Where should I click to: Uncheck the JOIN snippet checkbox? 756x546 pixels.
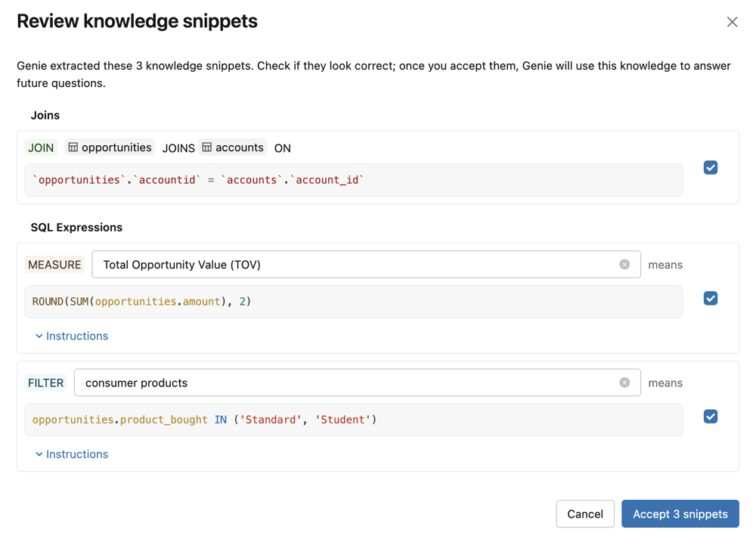[711, 167]
